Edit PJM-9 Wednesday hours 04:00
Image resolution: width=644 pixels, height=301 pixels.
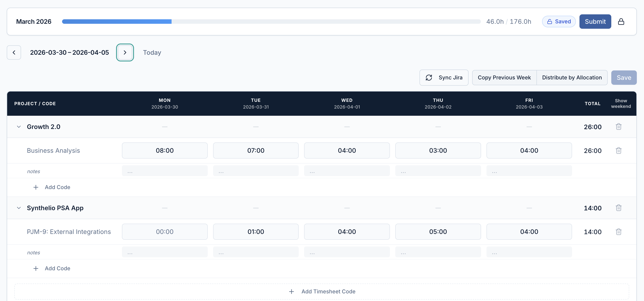pos(347,232)
